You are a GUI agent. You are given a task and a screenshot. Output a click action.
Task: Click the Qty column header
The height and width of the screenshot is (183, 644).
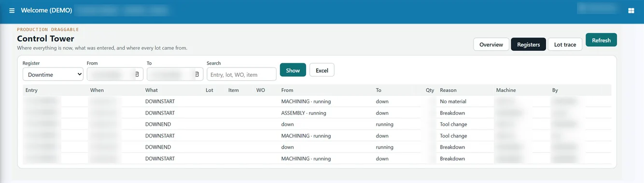(x=430, y=90)
